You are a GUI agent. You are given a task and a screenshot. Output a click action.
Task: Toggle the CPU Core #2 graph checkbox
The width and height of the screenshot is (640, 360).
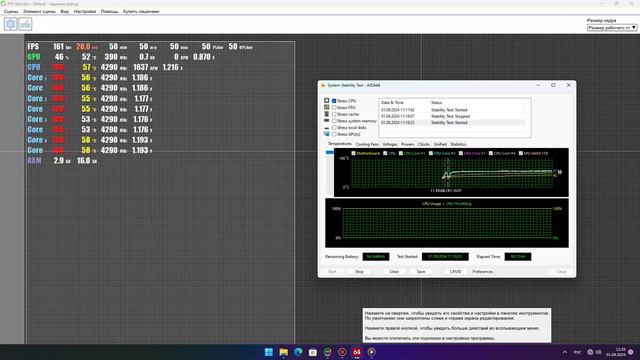coord(431,153)
